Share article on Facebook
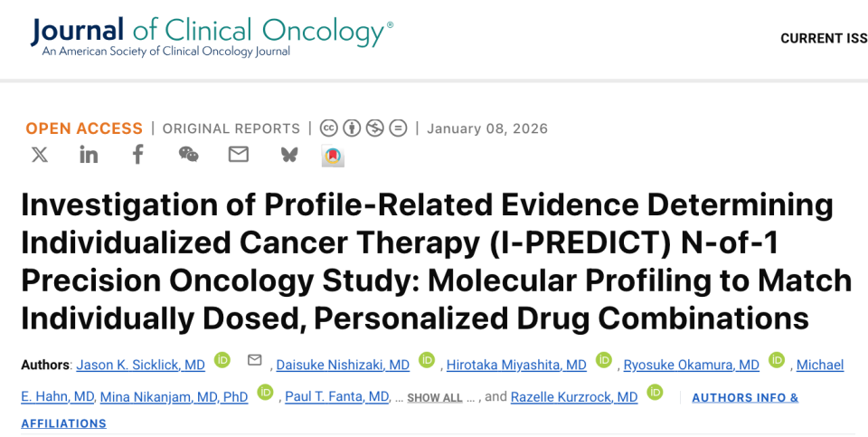Image resolution: width=868 pixels, height=437 pixels. [137, 155]
